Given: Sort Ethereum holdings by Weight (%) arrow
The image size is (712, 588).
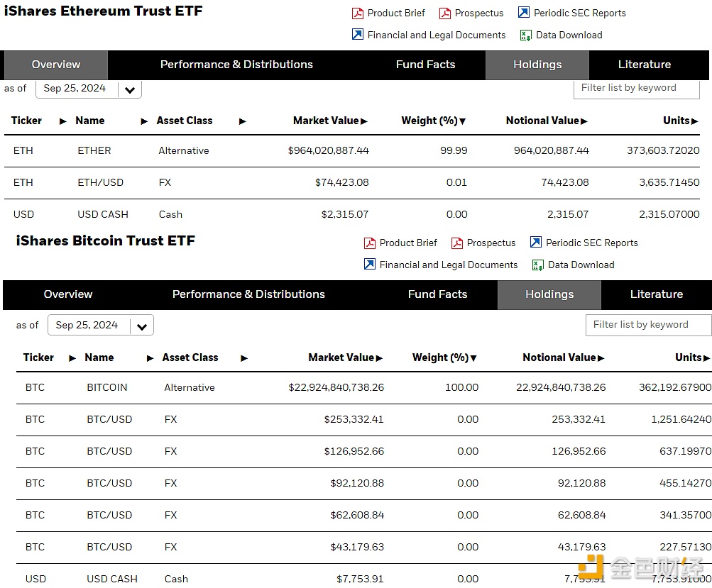Looking at the screenshot, I should [x=462, y=121].
